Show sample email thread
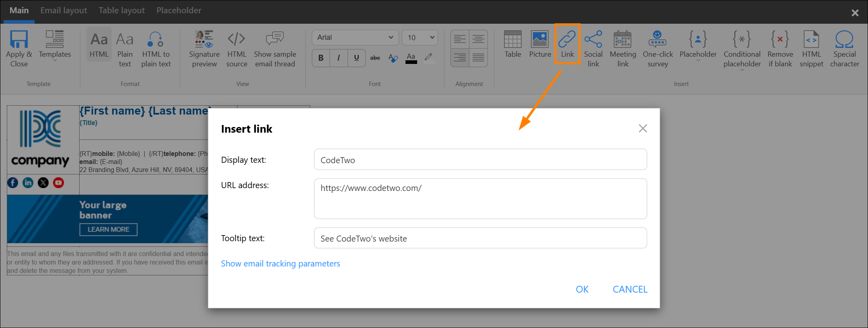Screen dimensions: 868x328 point(275,49)
